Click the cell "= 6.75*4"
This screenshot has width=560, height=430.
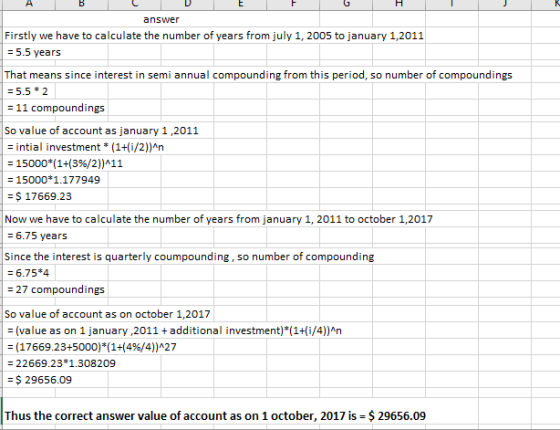pos(28,273)
